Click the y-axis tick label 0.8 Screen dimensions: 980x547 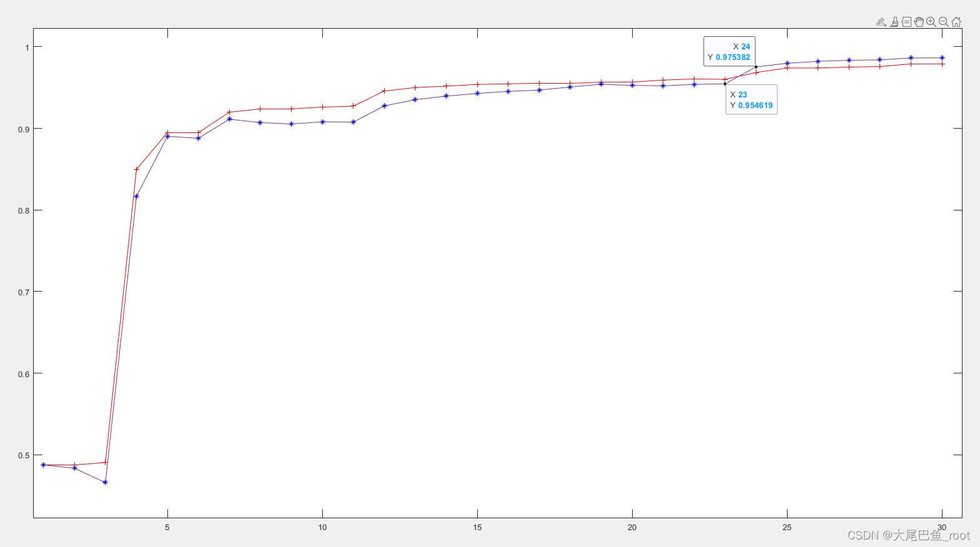pos(24,210)
